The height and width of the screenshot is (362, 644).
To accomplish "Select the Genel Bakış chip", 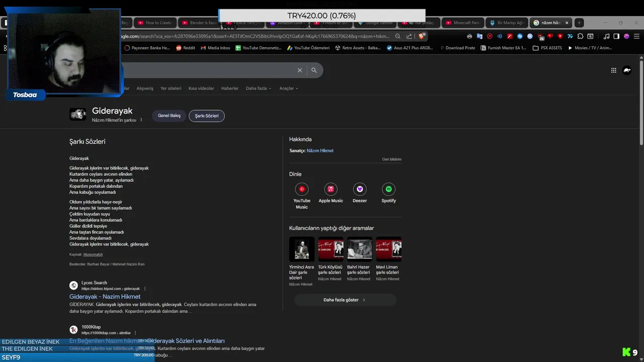I will point(169,116).
